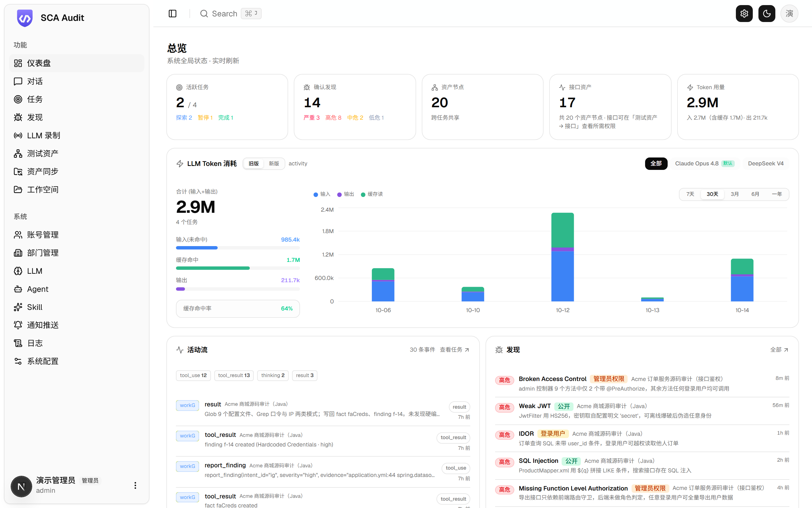Open LLM 录制 recording page
Screen dimensions: 812x508
[x=76, y=135]
